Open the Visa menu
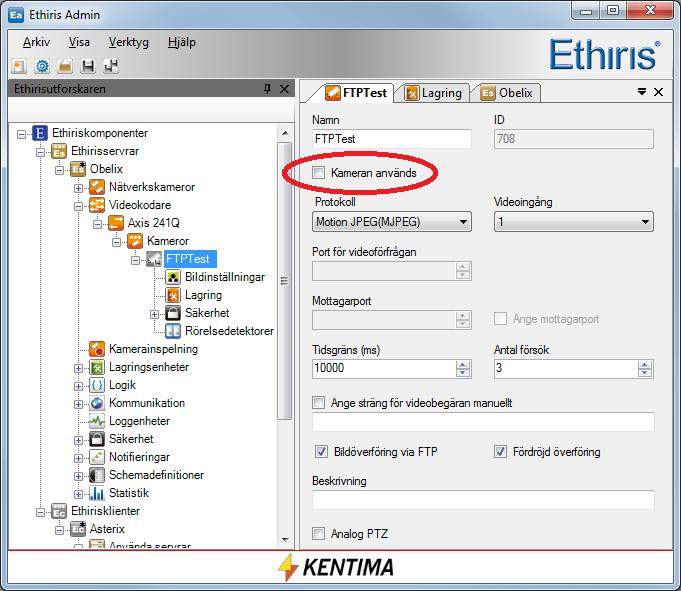Screen dimensions: 681x591 (79, 42)
